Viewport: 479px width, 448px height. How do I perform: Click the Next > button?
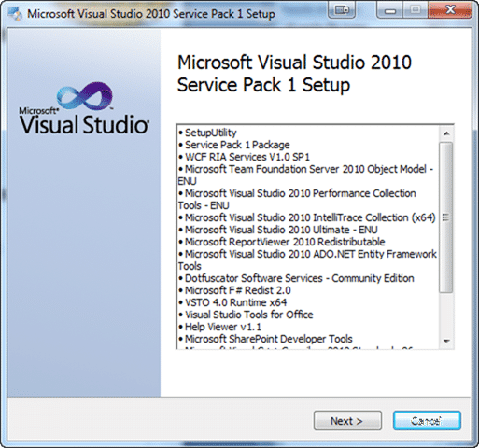[347, 421]
